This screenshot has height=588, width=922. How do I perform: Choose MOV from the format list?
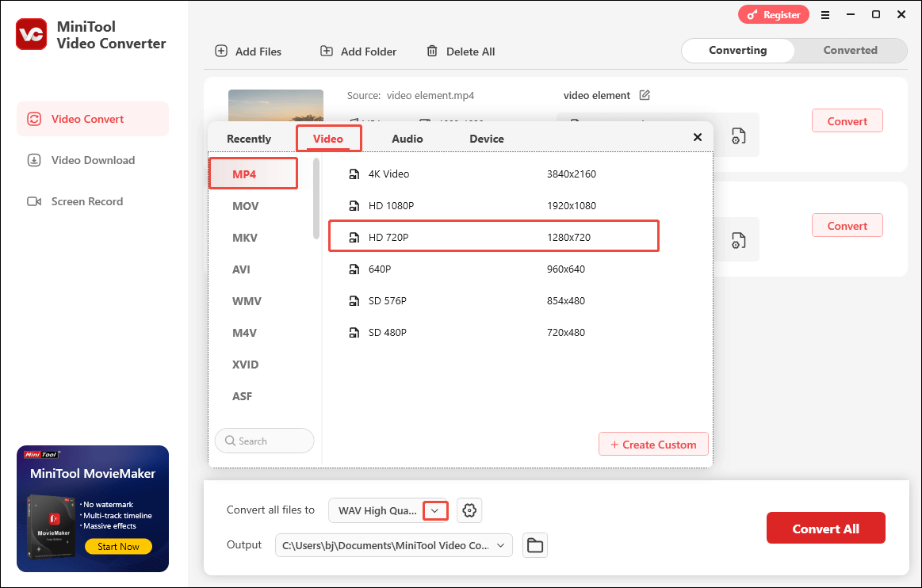click(245, 206)
